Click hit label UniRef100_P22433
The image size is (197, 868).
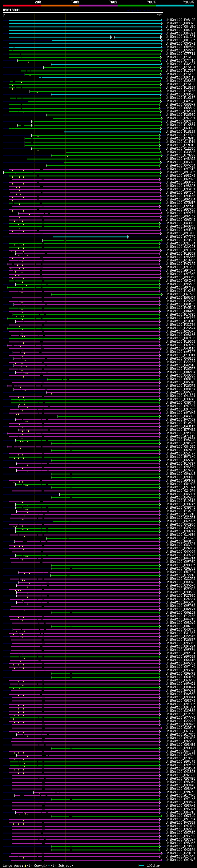[180, 361]
